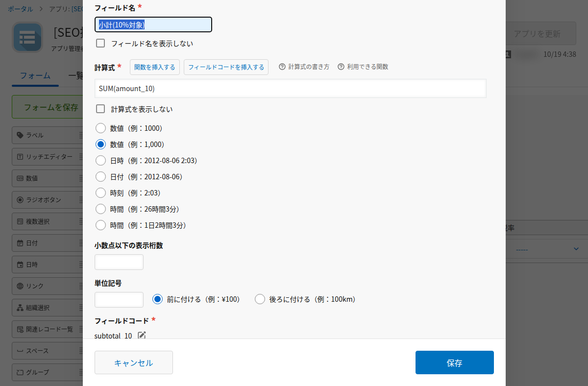Viewport: 588px width, 386px height.
Task: Click アプリを更新 button in background
Action: 540,34
